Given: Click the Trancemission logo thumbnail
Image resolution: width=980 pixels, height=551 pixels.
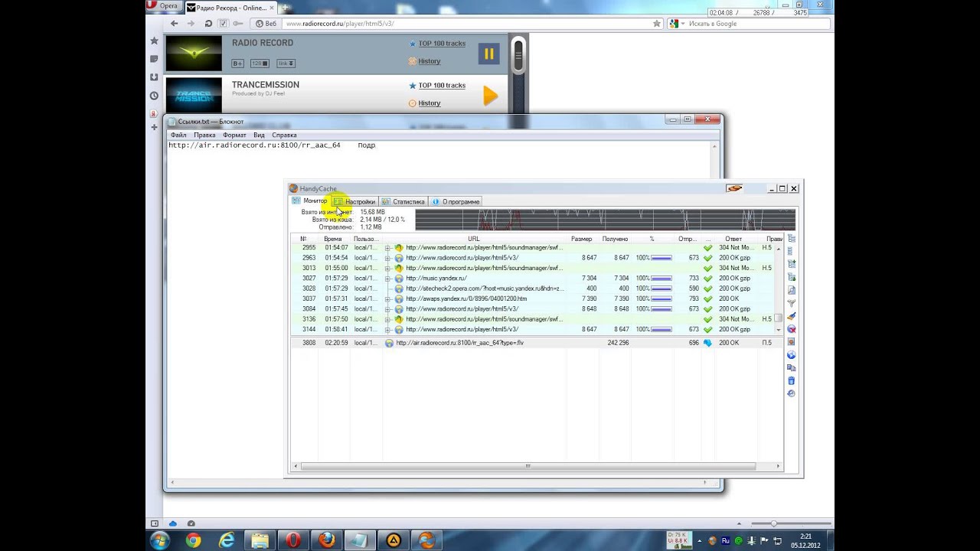Looking at the screenshot, I should [x=194, y=96].
